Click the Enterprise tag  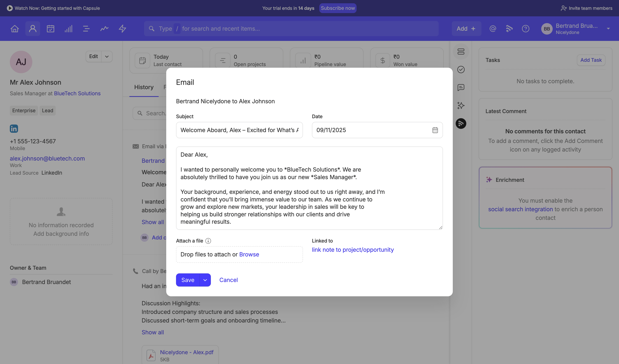point(24,111)
